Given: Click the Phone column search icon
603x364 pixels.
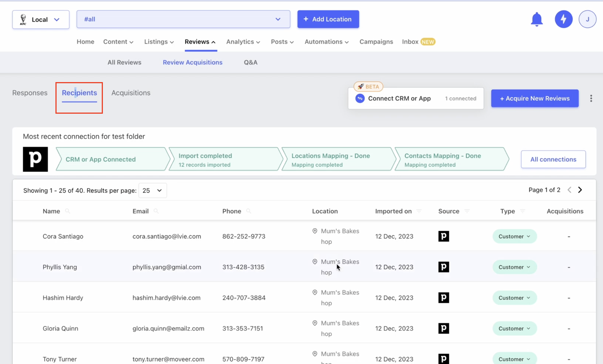Looking at the screenshot, I should point(249,211).
